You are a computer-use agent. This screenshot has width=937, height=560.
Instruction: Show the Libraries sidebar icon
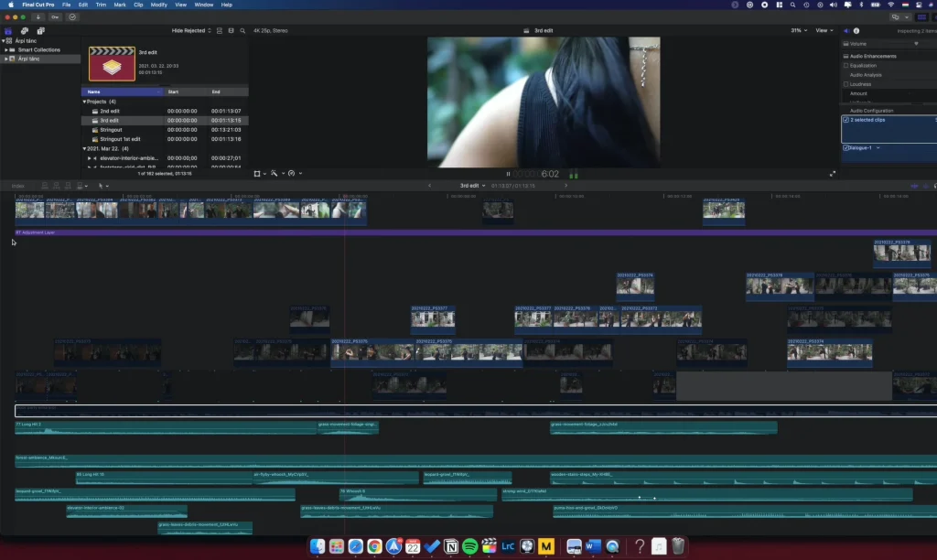pos(8,30)
